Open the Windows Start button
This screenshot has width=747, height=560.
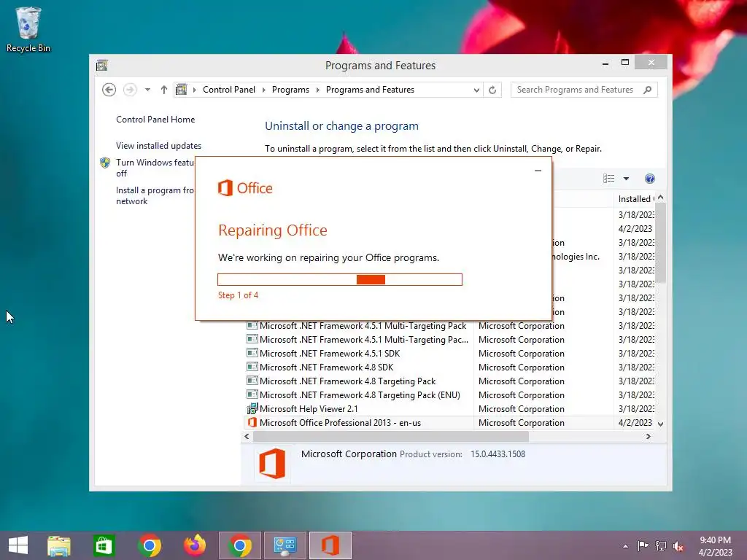(18, 545)
